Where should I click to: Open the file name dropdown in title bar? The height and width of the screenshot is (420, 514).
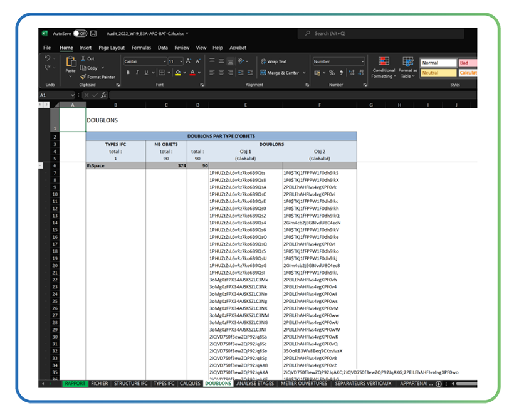pos(187,33)
